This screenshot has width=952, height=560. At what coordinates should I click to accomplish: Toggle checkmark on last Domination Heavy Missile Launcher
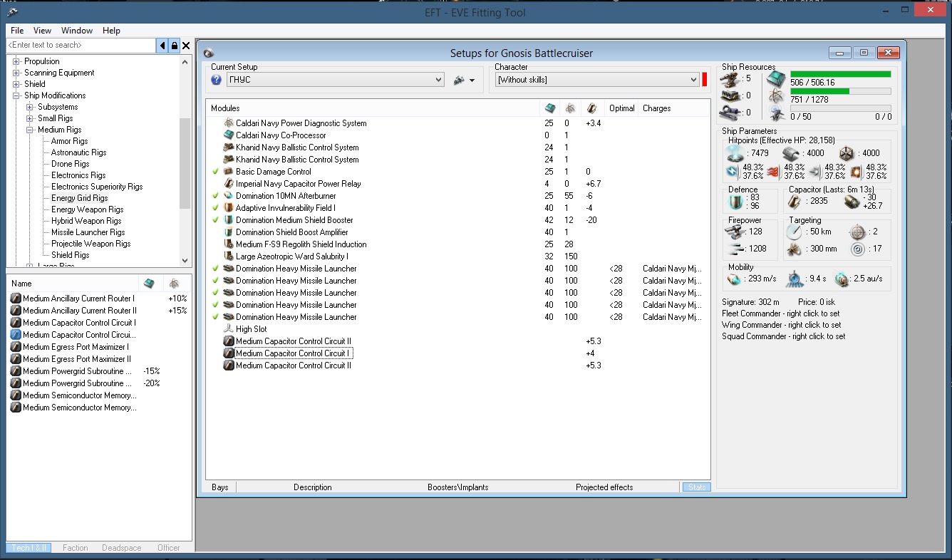[215, 317]
